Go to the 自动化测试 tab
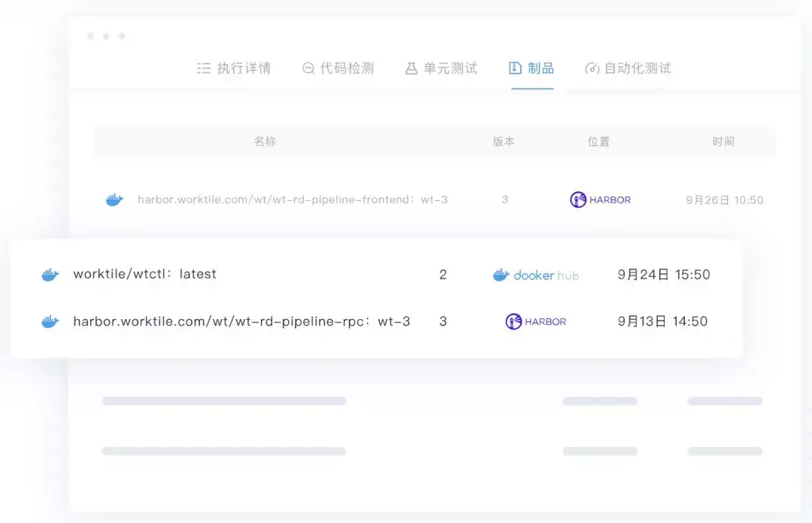This screenshot has height=523, width=812. 628,68
